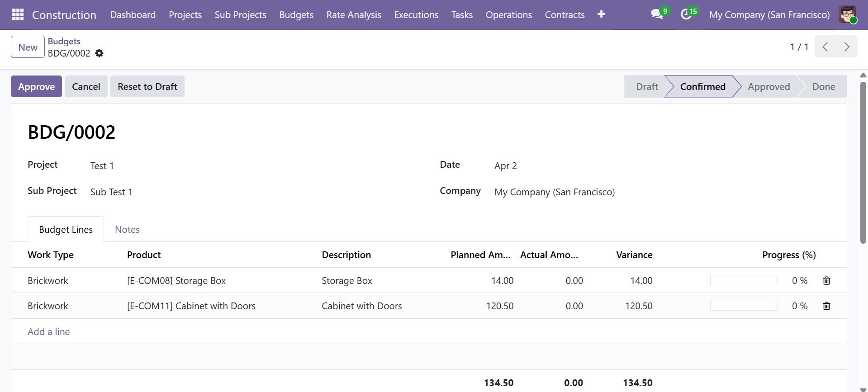Image resolution: width=868 pixels, height=392 pixels.
Task: Open the activities clock icon
Action: [686, 14]
